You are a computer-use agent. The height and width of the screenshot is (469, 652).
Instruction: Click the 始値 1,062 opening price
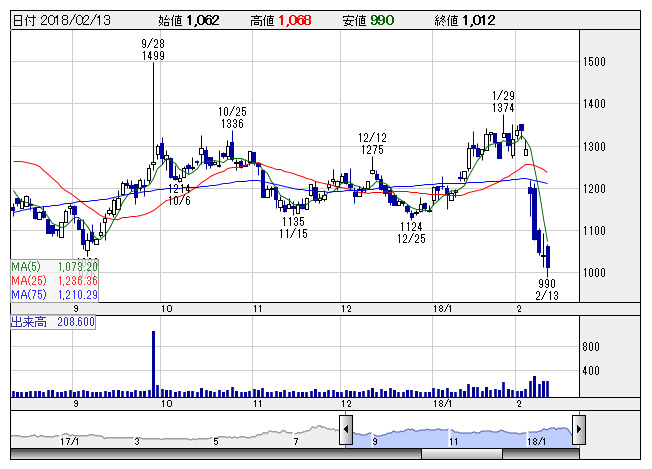[x=189, y=20]
